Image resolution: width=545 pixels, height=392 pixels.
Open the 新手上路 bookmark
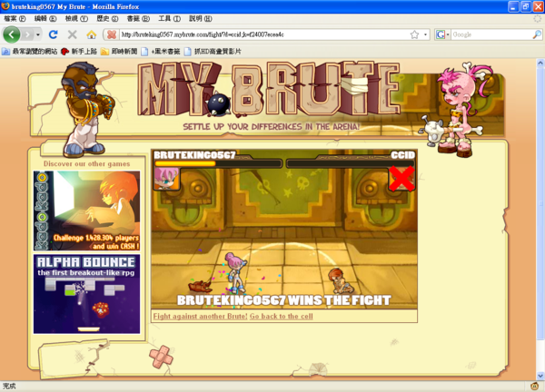click(79, 52)
